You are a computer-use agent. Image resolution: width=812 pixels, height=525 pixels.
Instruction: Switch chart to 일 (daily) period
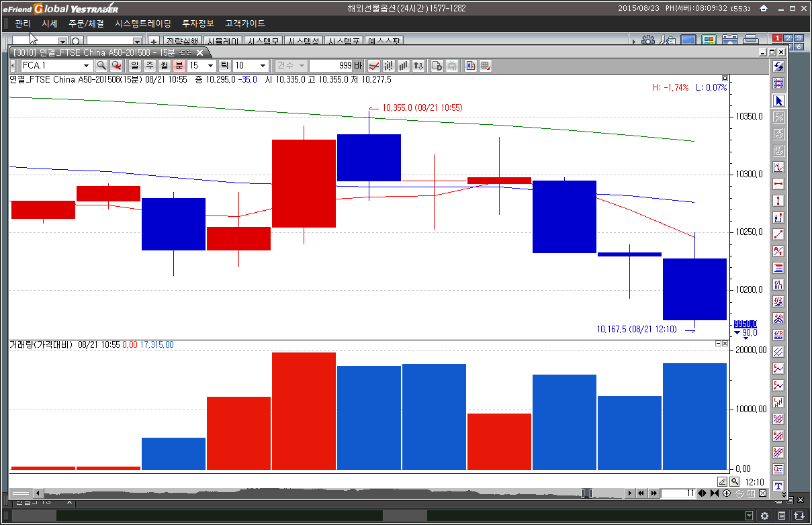(134, 66)
